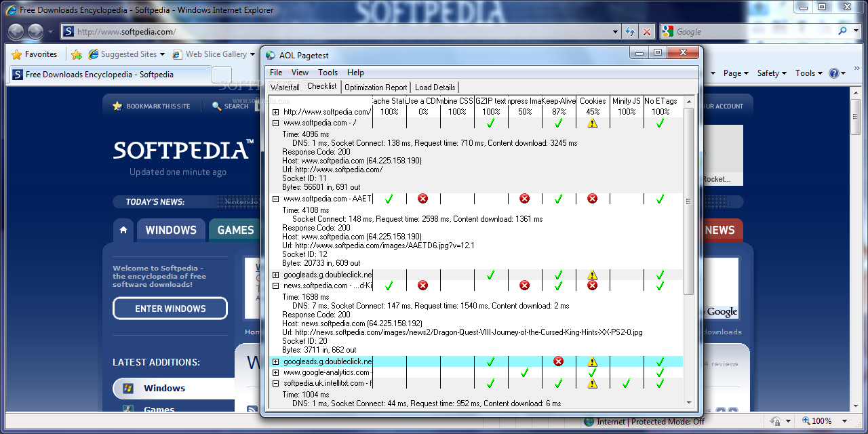
Task: Click the Cookies warning icon in the www.softpedia.com - / row
Action: 593,123
